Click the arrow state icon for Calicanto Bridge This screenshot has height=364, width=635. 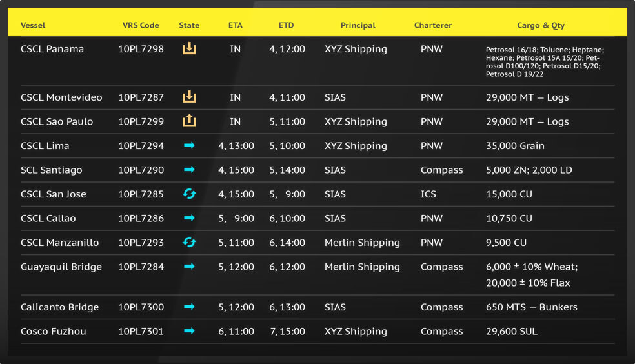(189, 307)
